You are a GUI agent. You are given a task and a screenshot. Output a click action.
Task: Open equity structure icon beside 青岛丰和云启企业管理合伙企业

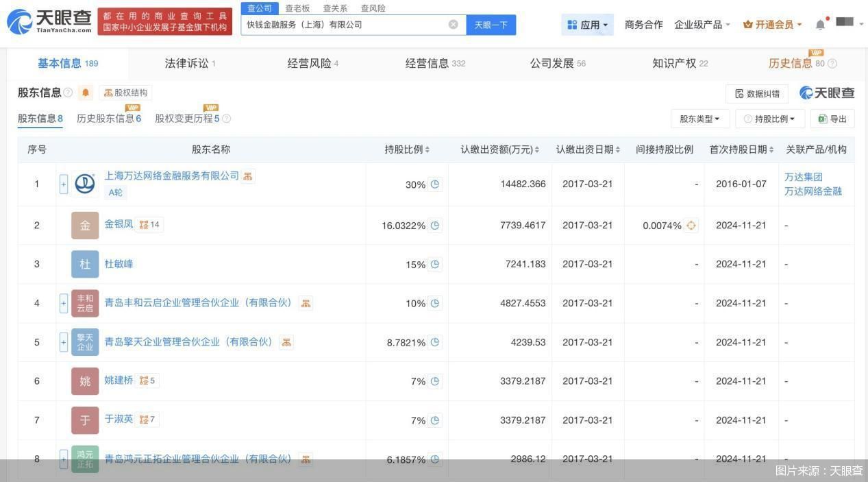(306, 303)
